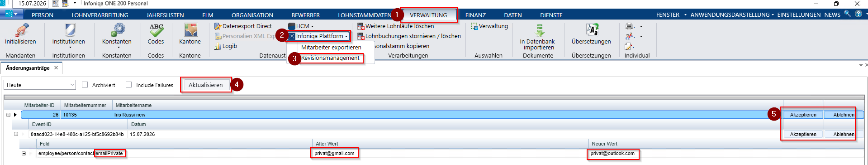
Task: Open the Übersetzungen icon
Action: coord(592,30)
